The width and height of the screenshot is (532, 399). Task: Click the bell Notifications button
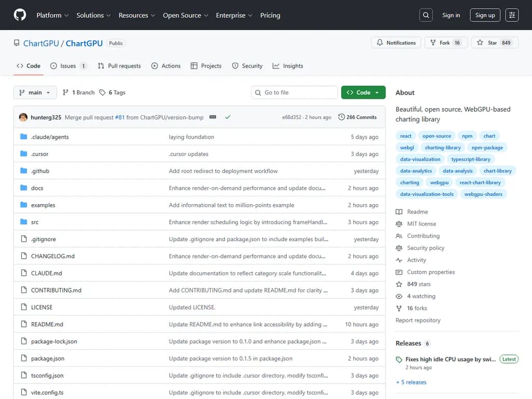tap(396, 43)
